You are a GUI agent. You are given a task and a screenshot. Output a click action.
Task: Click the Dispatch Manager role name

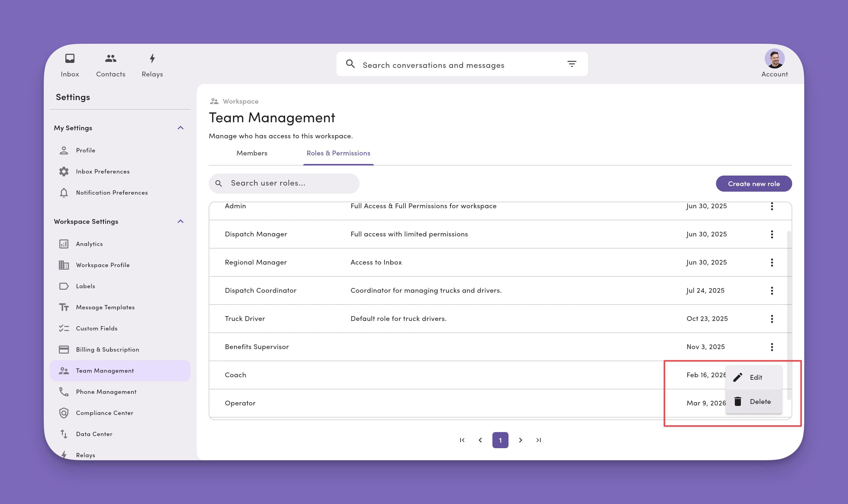[256, 234]
